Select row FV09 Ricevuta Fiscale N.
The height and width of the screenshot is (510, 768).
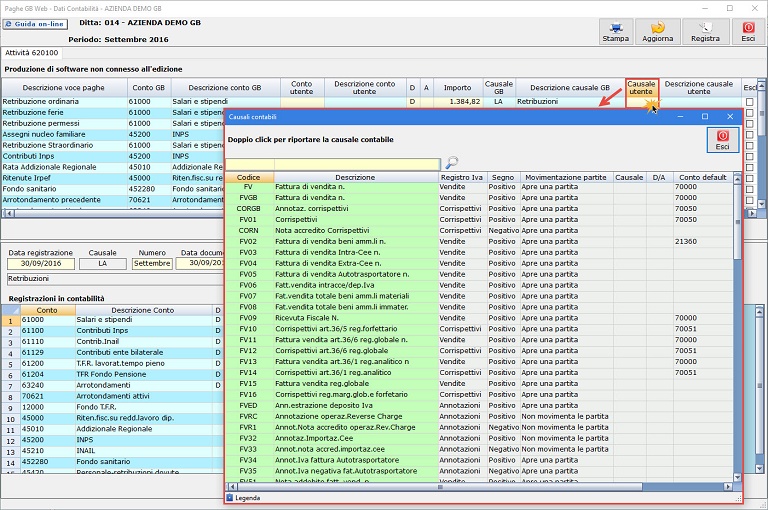340,317
